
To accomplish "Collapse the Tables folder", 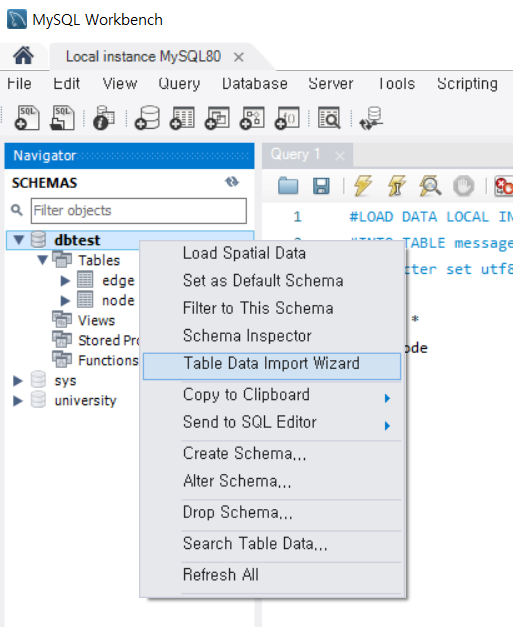I will coord(42,260).
